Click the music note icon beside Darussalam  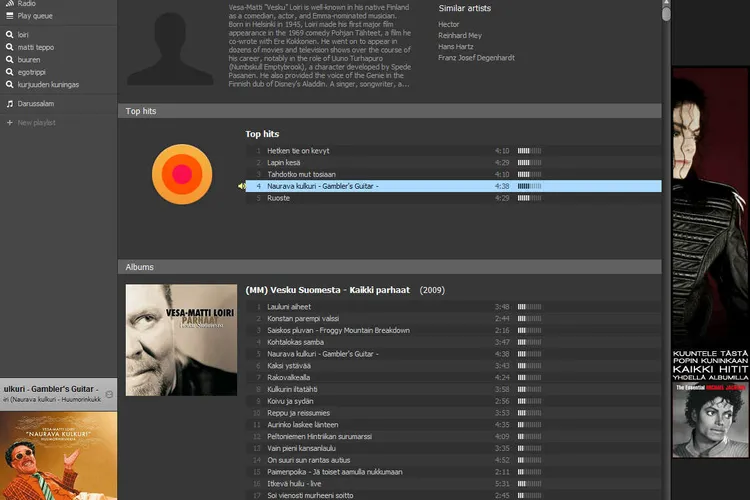coord(10,104)
